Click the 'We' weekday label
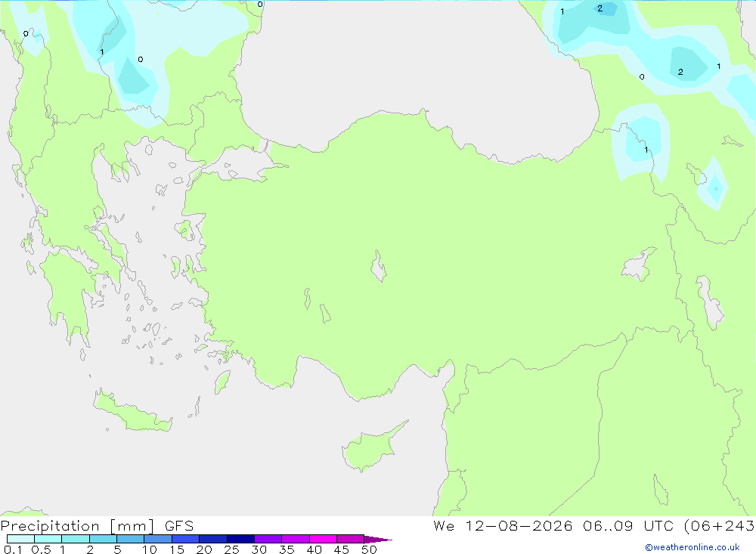 [444, 525]
